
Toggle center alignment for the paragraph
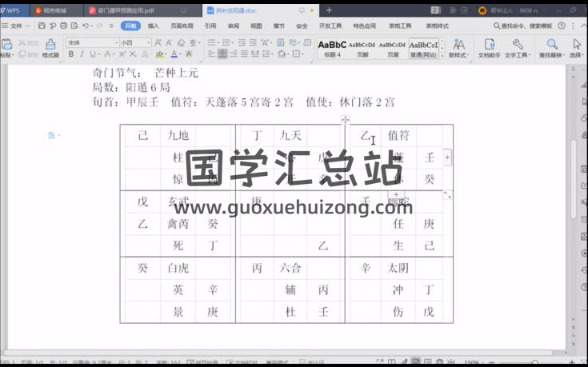tap(222, 54)
